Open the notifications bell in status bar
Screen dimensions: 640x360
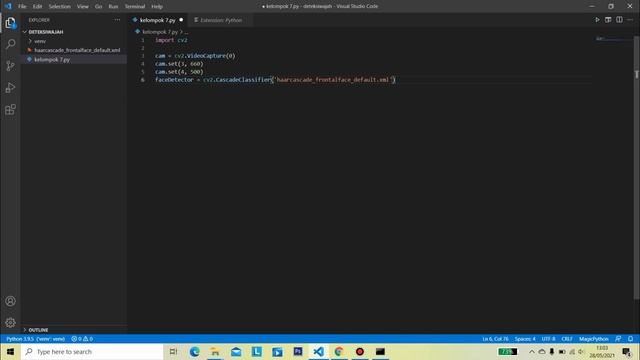(630, 339)
